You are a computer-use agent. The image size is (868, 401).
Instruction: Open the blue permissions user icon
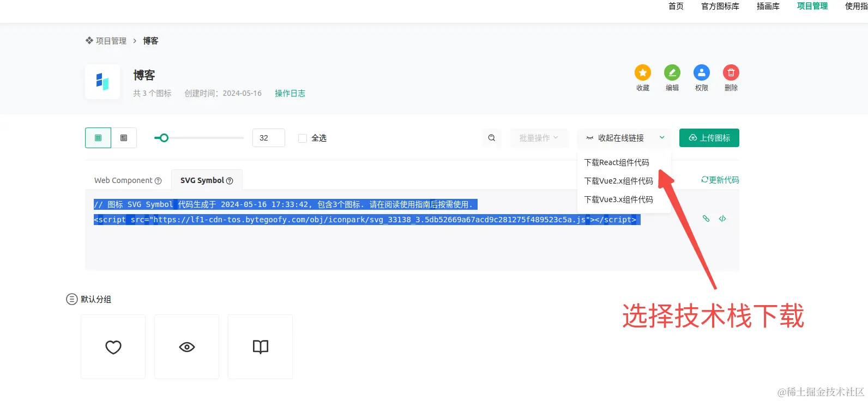point(702,72)
